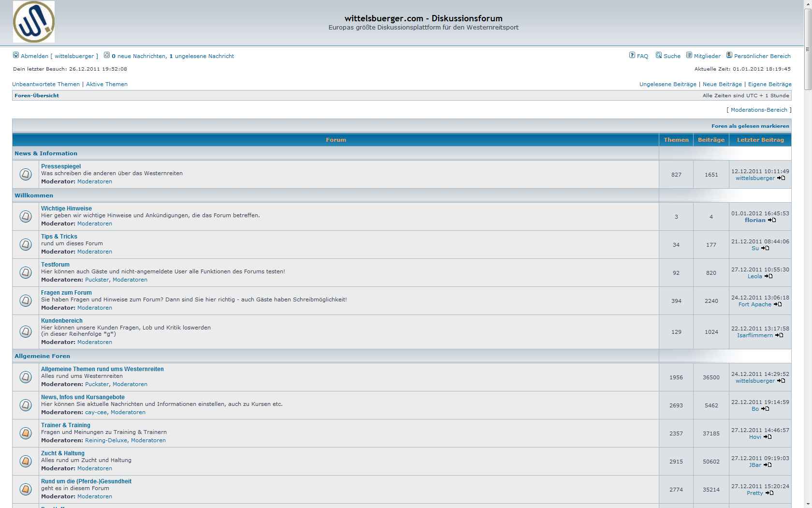Open the FAQ page
The width and height of the screenshot is (812, 508).
coord(642,56)
